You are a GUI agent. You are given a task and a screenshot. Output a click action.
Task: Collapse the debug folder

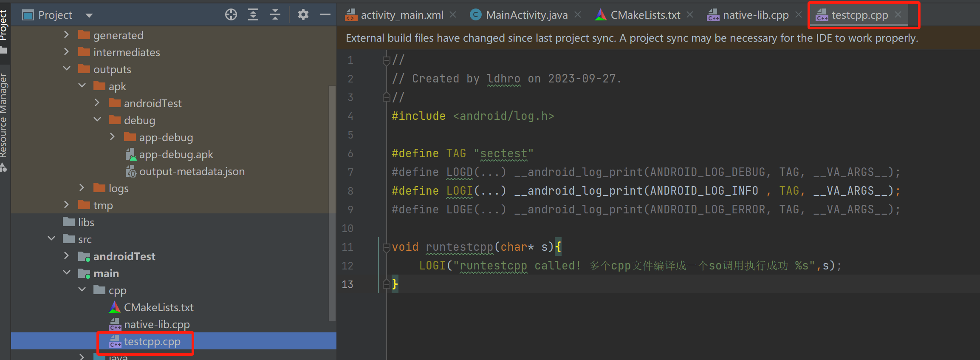click(x=97, y=119)
